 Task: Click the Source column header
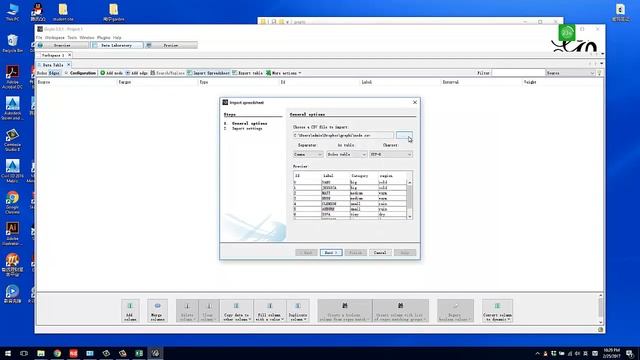coord(76,82)
